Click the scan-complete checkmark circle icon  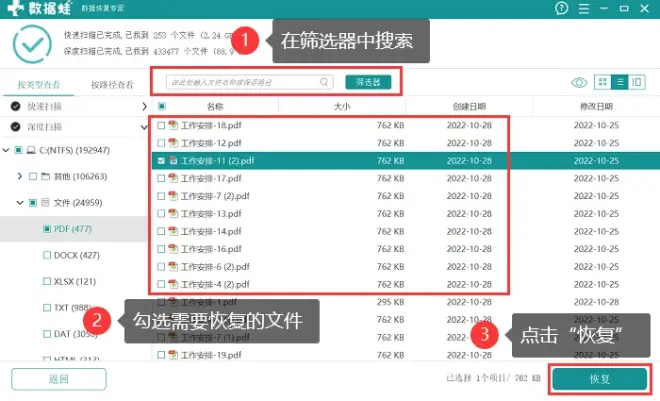pyautogui.click(x=32, y=44)
